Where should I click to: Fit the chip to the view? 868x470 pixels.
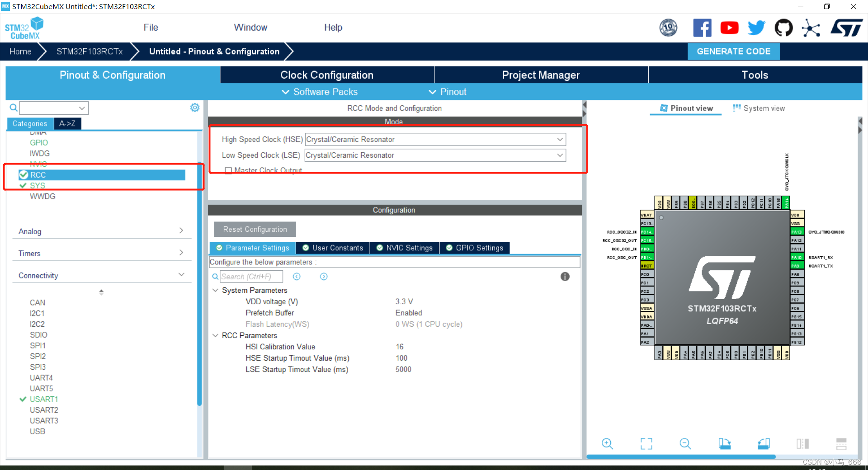[646, 444]
